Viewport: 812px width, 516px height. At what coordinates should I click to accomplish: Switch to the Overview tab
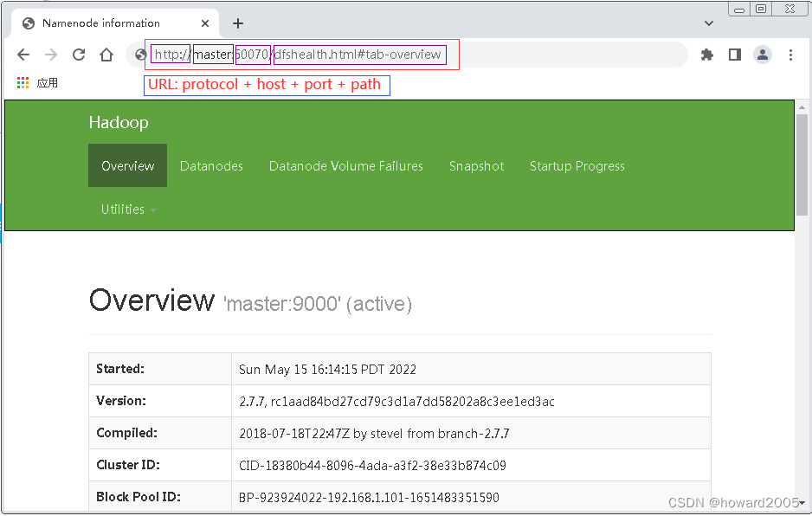coord(128,165)
